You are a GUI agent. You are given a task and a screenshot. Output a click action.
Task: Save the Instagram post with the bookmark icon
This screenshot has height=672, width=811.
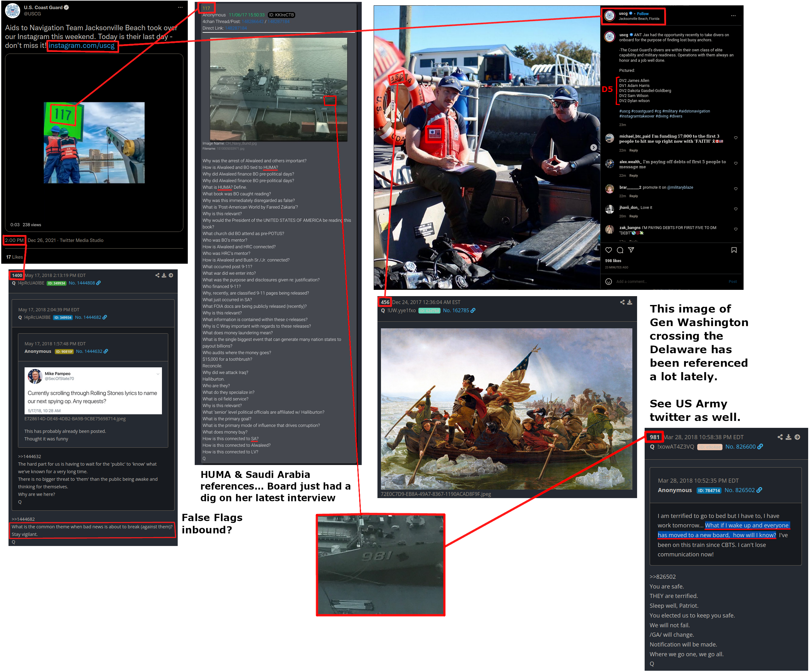tap(734, 250)
